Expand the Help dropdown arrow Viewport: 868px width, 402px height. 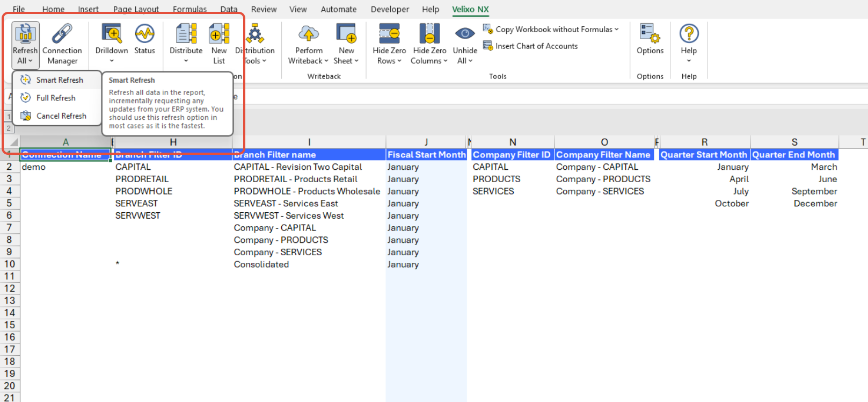pyautogui.click(x=689, y=61)
